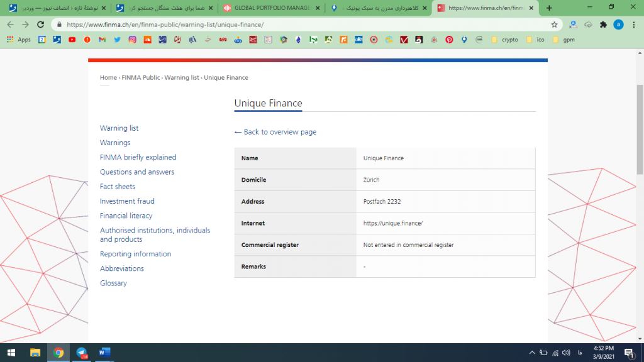This screenshot has width=644, height=362.
Task: Go back to overview page
Action: coord(275,132)
